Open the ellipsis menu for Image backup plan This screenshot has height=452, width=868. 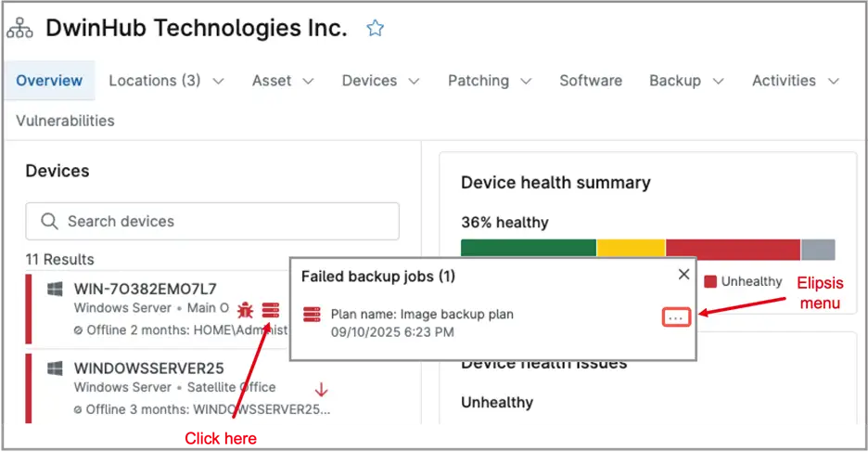pyautogui.click(x=676, y=317)
